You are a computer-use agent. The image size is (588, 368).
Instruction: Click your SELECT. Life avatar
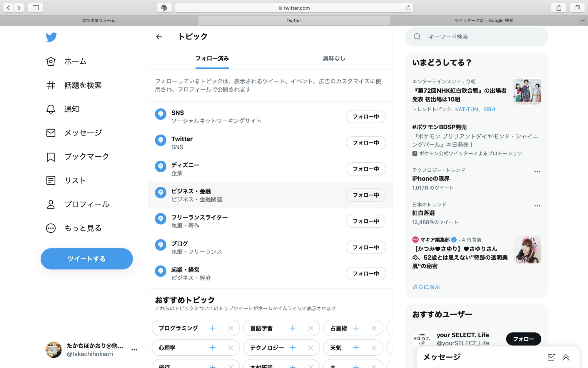[x=422, y=339]
